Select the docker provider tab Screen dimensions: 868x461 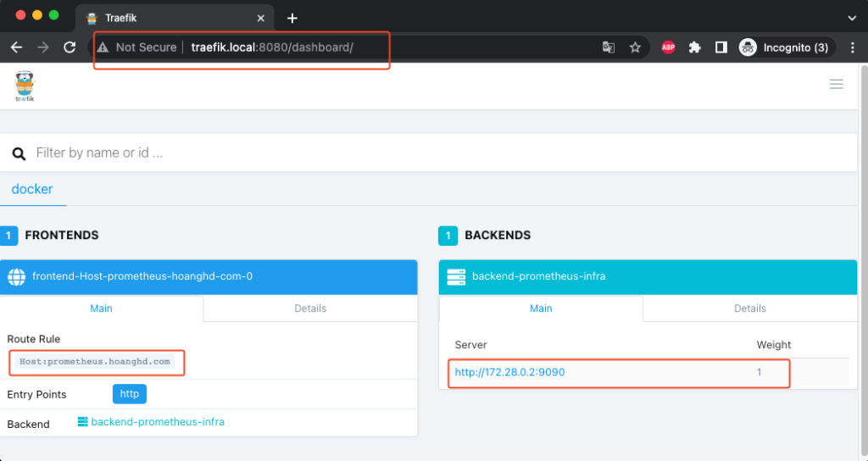[32, 189]
